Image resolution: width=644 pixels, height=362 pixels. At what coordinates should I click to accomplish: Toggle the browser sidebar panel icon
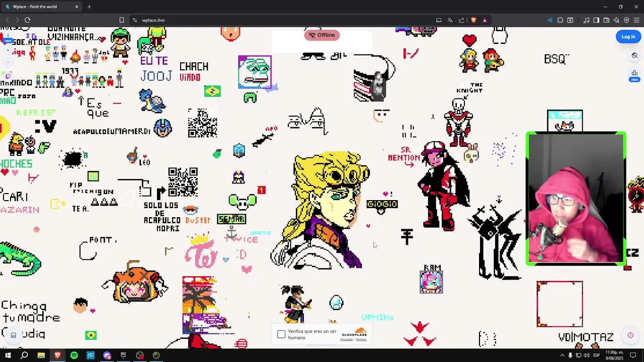[596, 20]
